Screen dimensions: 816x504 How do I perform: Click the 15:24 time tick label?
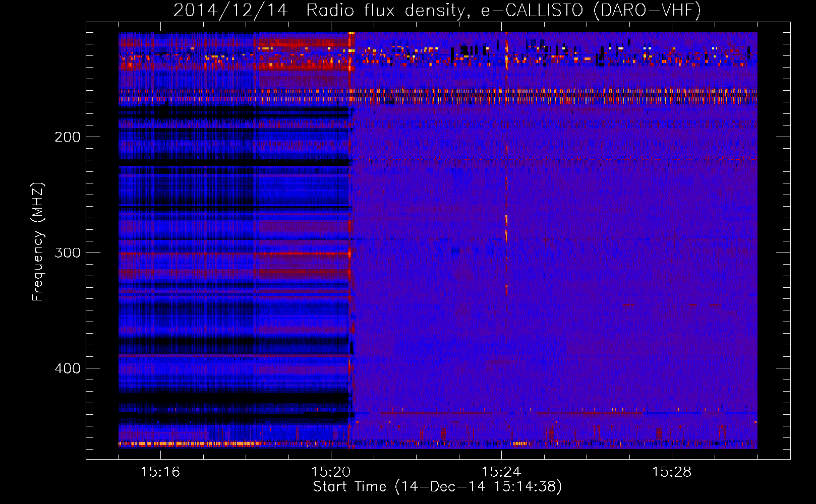(501, 472)
